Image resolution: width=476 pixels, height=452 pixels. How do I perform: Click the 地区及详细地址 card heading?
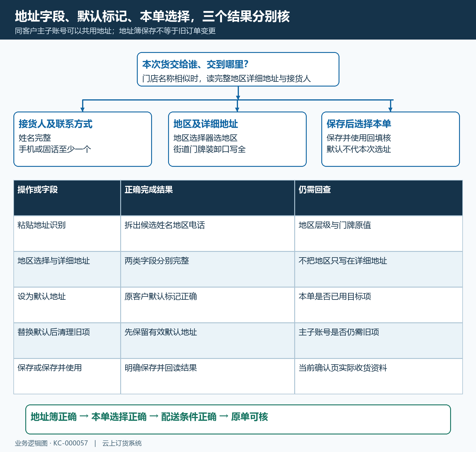206,124
